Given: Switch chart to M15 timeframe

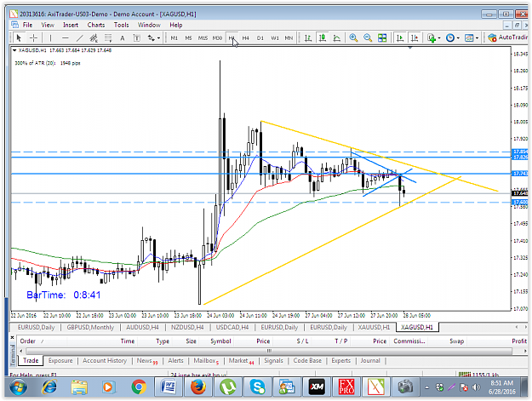Looking at the screenshot, I should [203, 38].
